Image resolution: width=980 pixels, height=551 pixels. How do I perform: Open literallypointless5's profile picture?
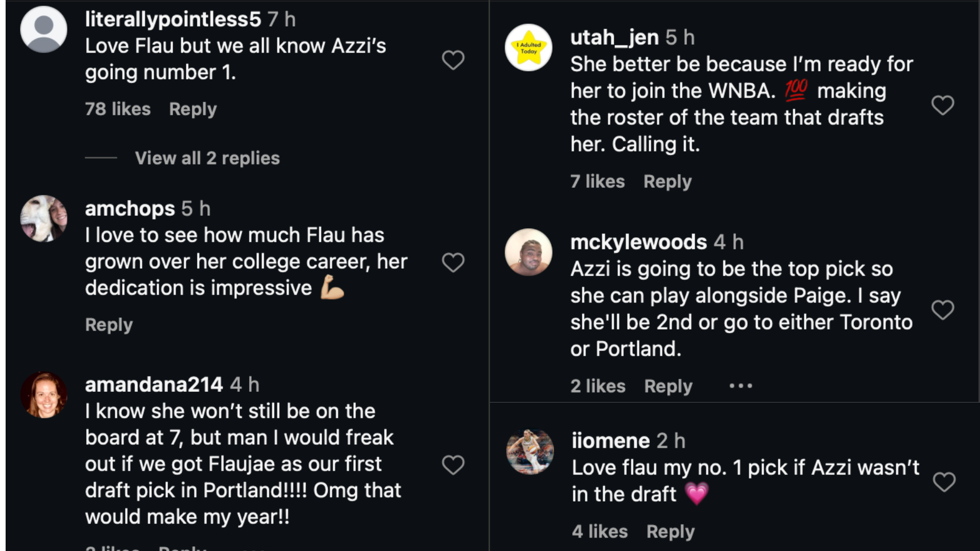point(44,29)
